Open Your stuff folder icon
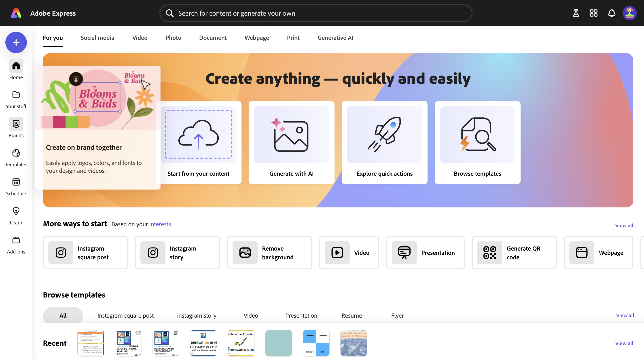 [x=16, y=95]
